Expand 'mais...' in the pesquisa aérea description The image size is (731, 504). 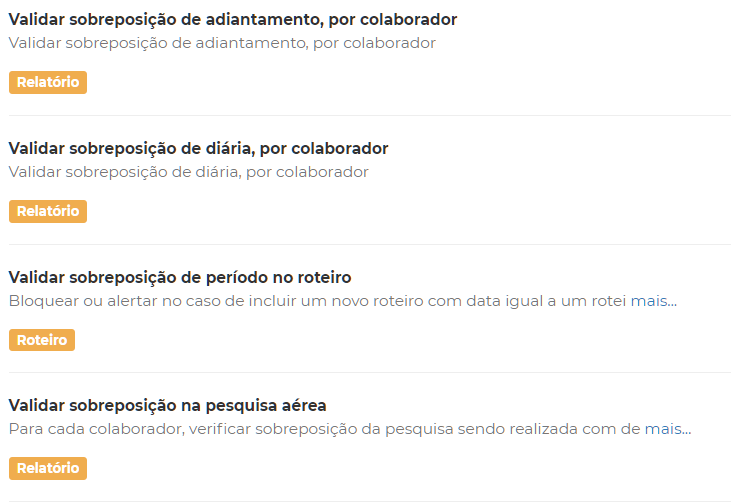(668, 429)
